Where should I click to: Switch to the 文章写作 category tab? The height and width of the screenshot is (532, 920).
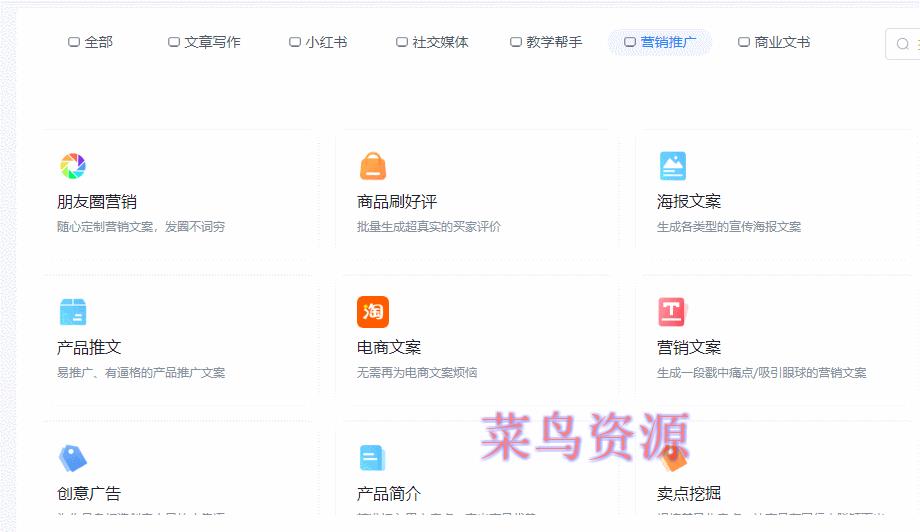[204, 42]
